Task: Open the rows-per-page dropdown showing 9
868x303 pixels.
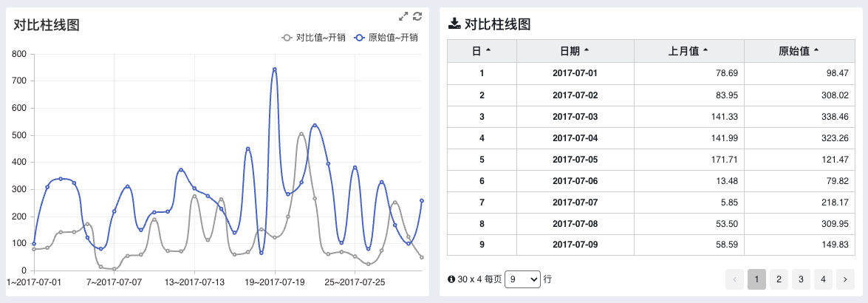Action: pos(522,279)
